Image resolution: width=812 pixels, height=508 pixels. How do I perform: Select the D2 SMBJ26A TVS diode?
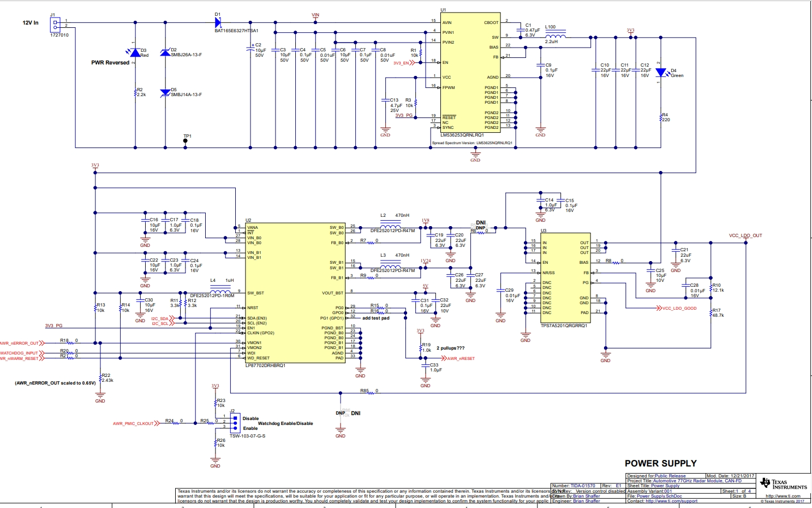[165, 52]
